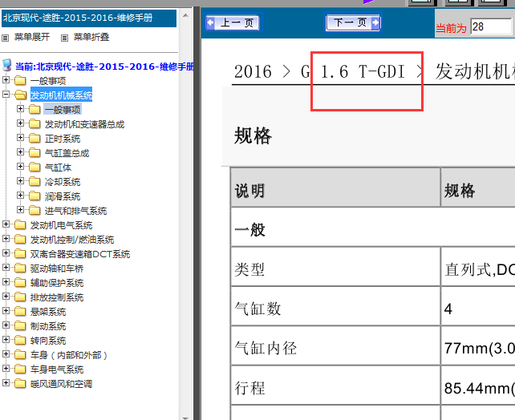
Task: Click the current page number field showing 28
Action: coord(491,26)
